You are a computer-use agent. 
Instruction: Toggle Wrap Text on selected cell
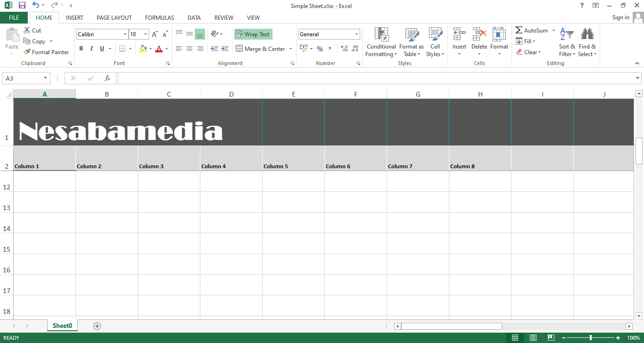(253, 34)
